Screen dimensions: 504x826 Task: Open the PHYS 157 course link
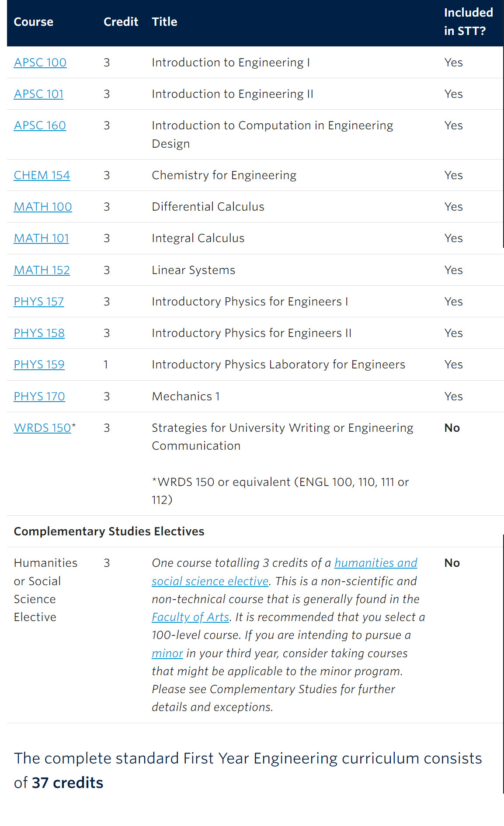click(39, 302)
